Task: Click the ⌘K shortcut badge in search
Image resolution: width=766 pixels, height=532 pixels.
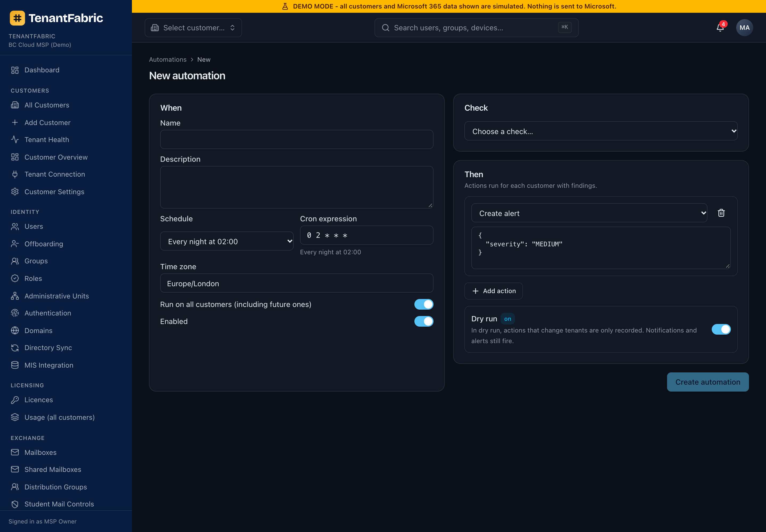Action: [565, 27]
